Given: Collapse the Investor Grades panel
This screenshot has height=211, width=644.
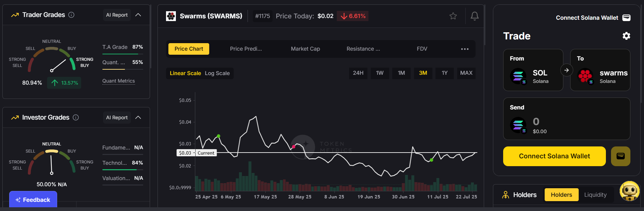Looking at the screenshot, I should point(138,118).
